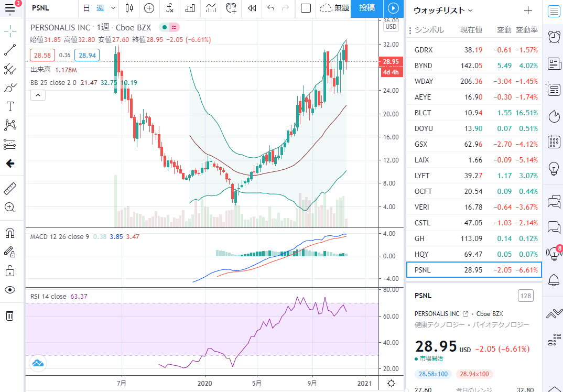Open candlestick chart style selector
The width and height of the screenshot is (563, 392).
[x=129, y=8]
